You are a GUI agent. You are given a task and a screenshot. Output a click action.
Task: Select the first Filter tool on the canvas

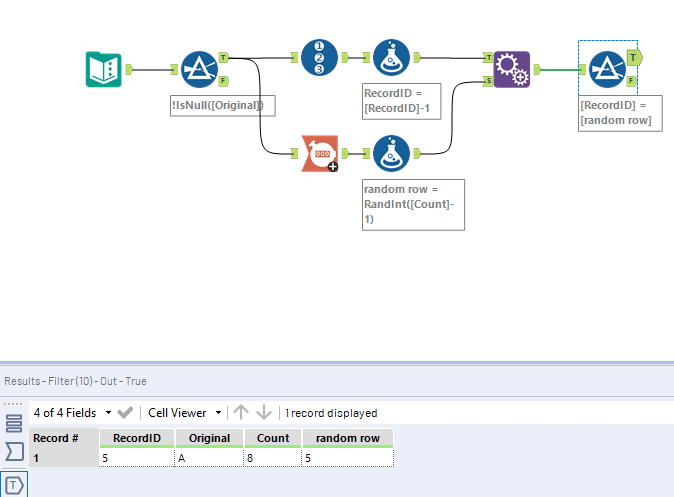pyautogui.click(x=199, y=69)
